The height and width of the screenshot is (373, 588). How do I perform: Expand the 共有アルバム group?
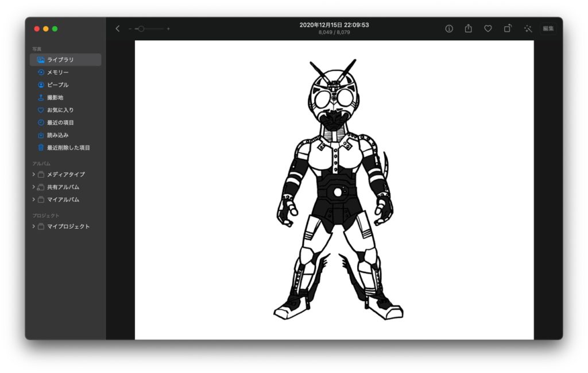point(33,187)
